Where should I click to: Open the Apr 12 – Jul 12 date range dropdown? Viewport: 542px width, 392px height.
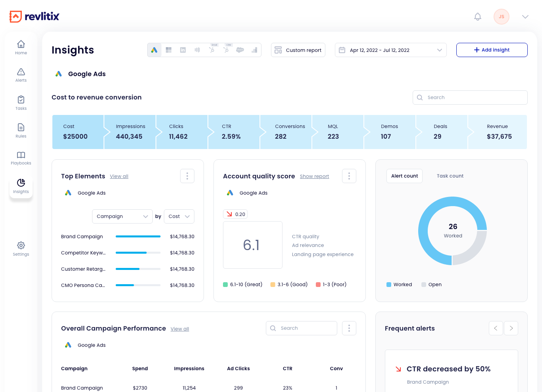tap(390, 50)
